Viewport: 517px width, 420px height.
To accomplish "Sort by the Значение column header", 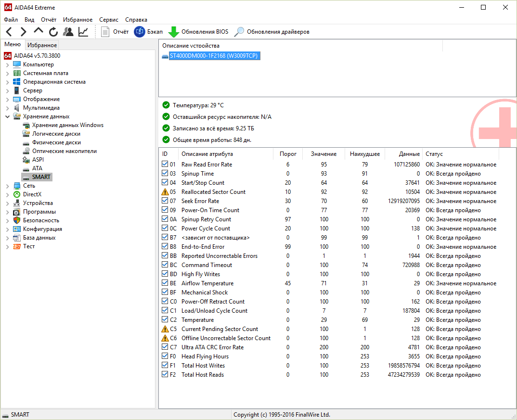I will [x=323, y=154].
